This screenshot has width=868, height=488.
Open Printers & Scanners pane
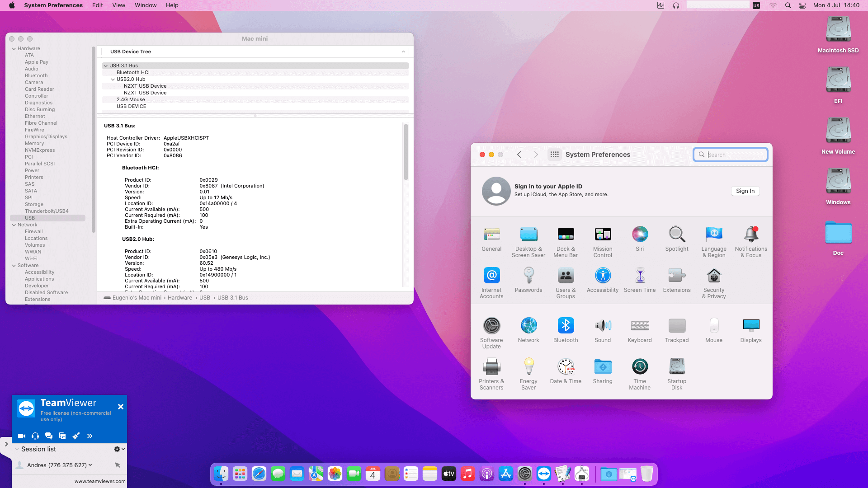[x=491, y=375]
